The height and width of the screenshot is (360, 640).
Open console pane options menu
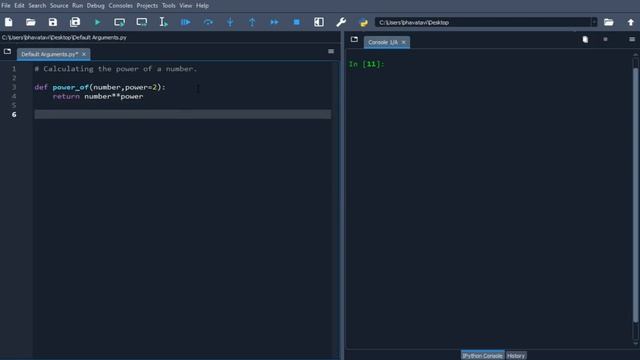632,39
